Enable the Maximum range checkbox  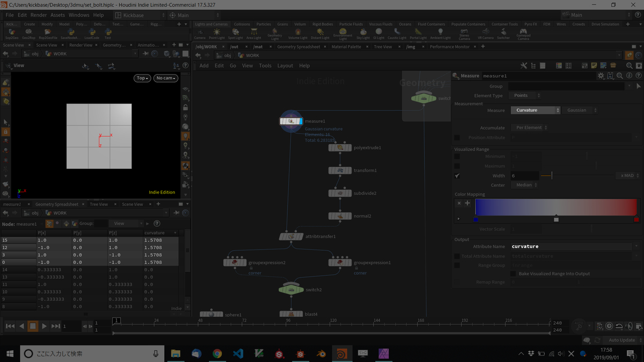click(457, 166)
